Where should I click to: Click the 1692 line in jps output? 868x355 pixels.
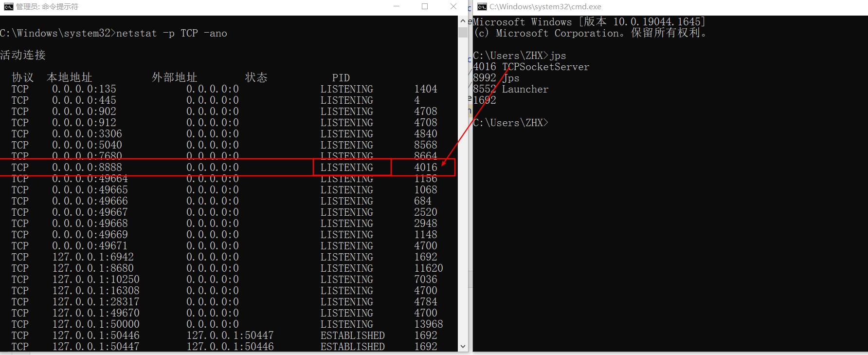tap(485, 100)
